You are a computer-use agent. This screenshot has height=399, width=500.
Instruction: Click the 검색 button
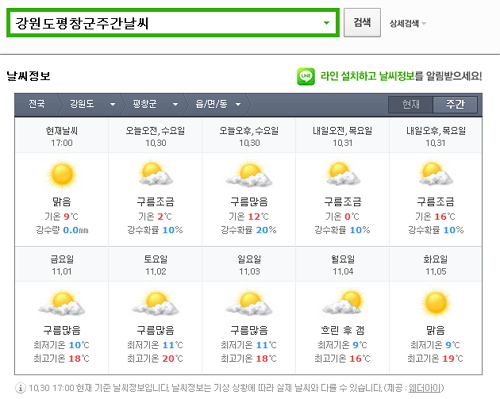(x=362, y=23)
